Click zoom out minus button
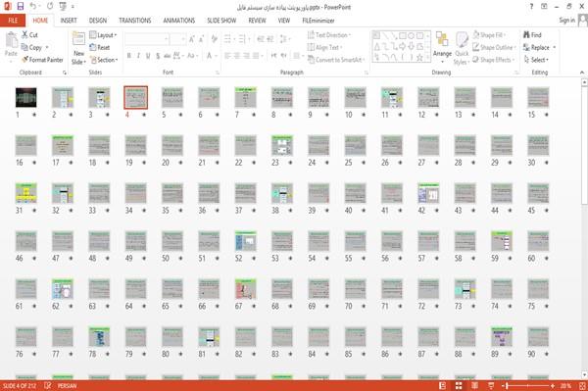This screenshot has width=588, height=391. click(503, 386)
